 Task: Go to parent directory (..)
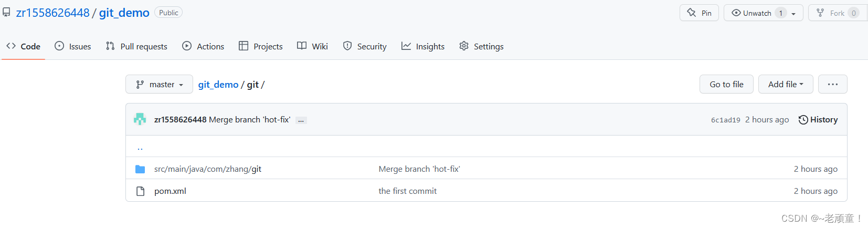pos(140,147)
